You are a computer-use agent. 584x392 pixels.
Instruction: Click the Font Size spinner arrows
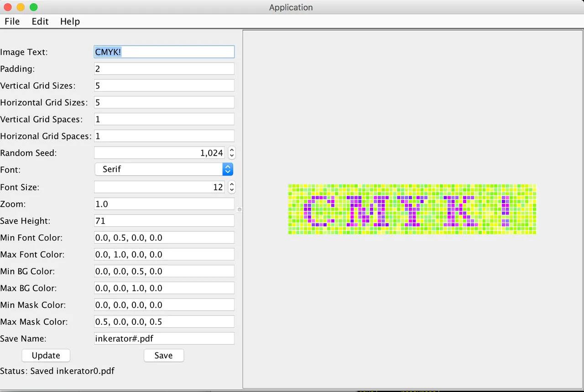click(x=231, y=187)
